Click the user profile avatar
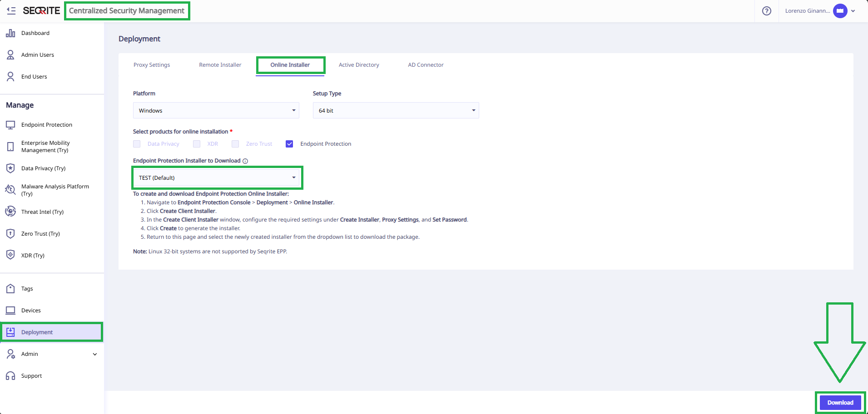This screenshot has width=868, height=414. (x=840, y=11)
